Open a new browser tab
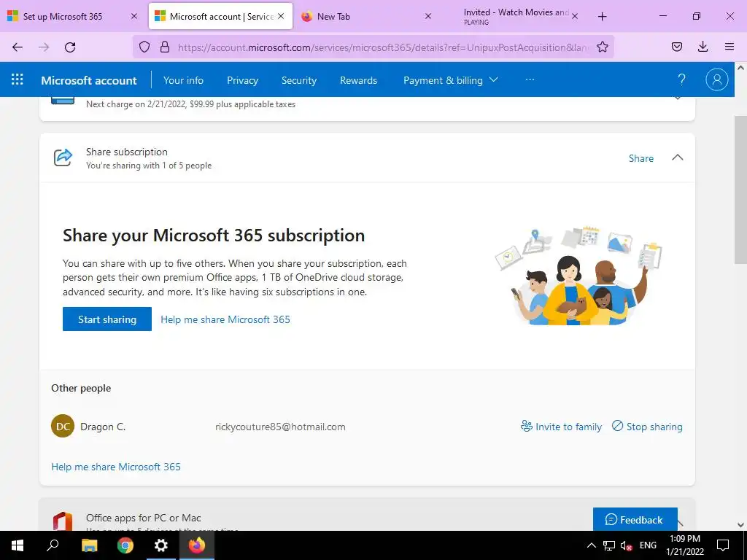Image resolution: width=747 pixels, height=560 pixels. 602,16
